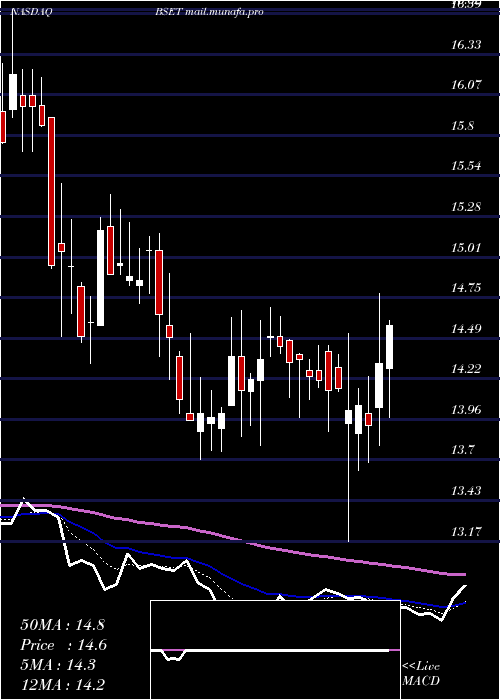Click the 13.43 price axis label
The width and height of the screenshot is (500, 700).
[467, 491]
